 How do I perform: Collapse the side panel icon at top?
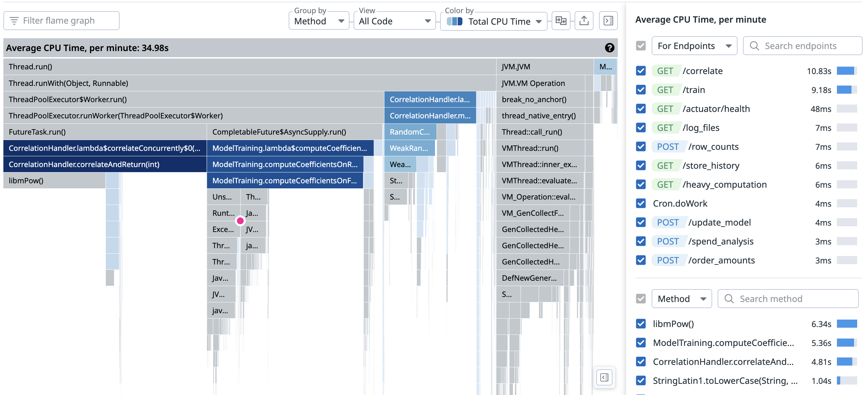pos(608,21)
